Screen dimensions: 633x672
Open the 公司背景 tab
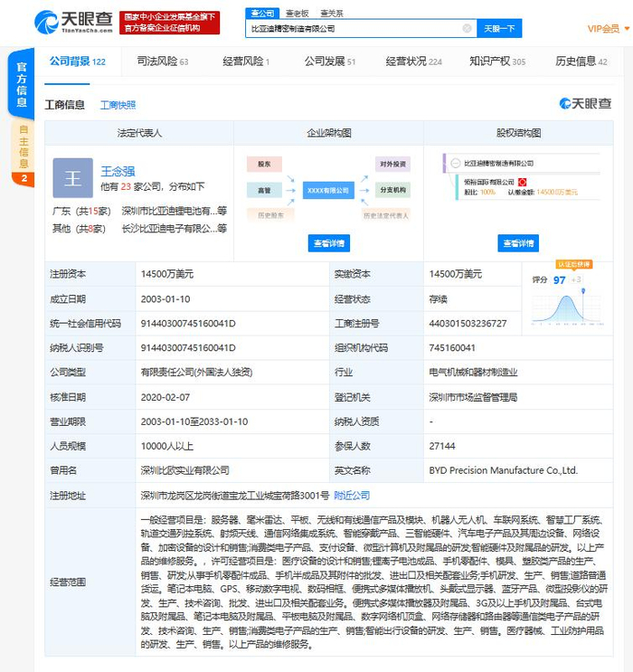coord(78,62)
